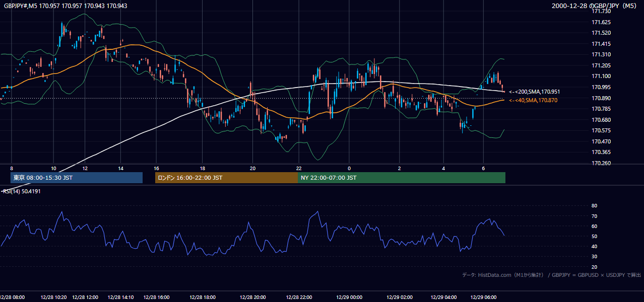
Task: Click the 12/28 20:00 date label
Action: coord(252,297)
